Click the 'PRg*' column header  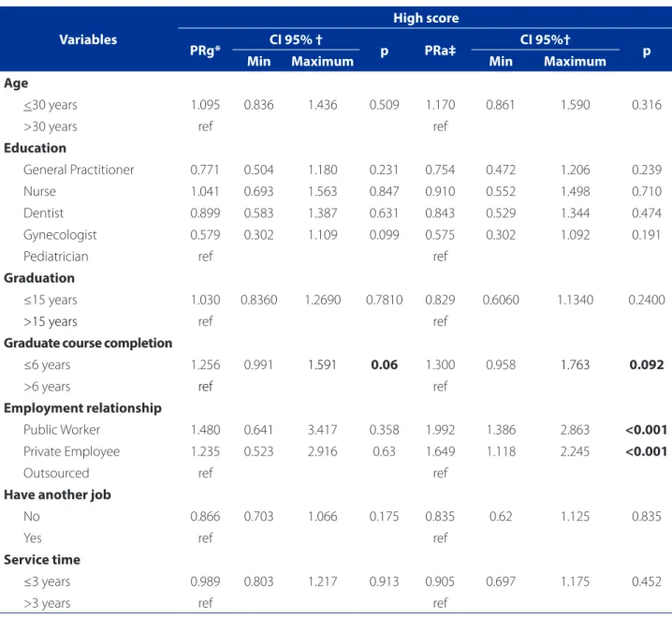[x=205, y=51]
